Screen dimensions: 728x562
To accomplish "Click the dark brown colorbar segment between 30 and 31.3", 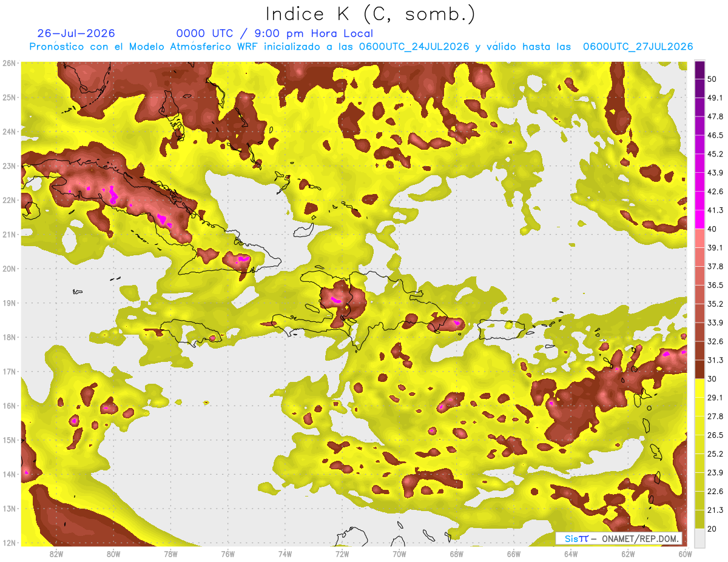I will [x=699, y=369].
